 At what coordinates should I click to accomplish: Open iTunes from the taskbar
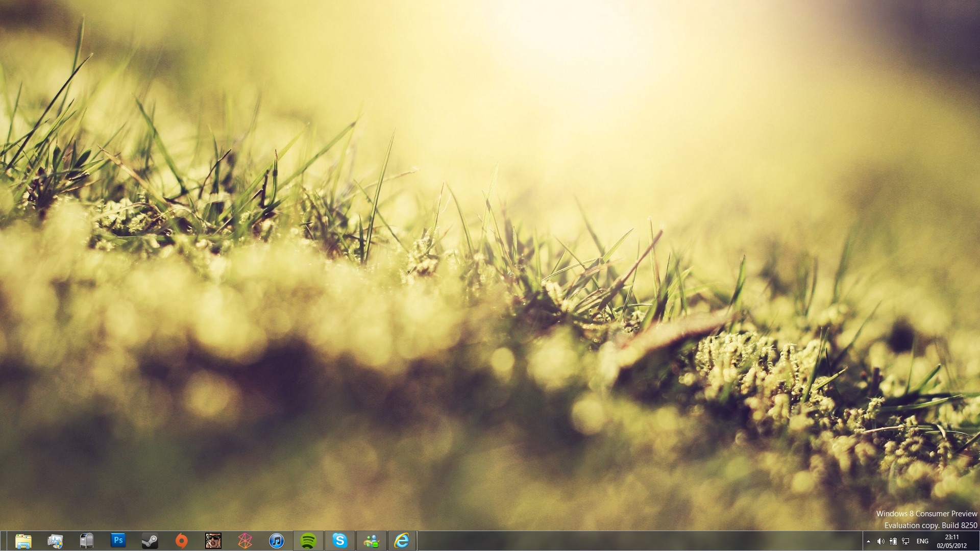click(277, 541)
